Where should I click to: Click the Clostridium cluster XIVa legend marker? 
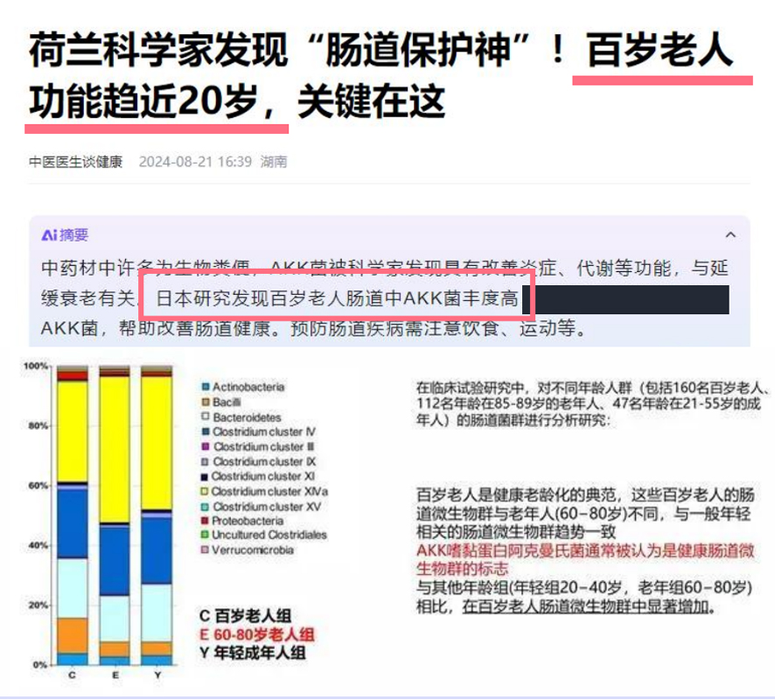coord(206,492)
